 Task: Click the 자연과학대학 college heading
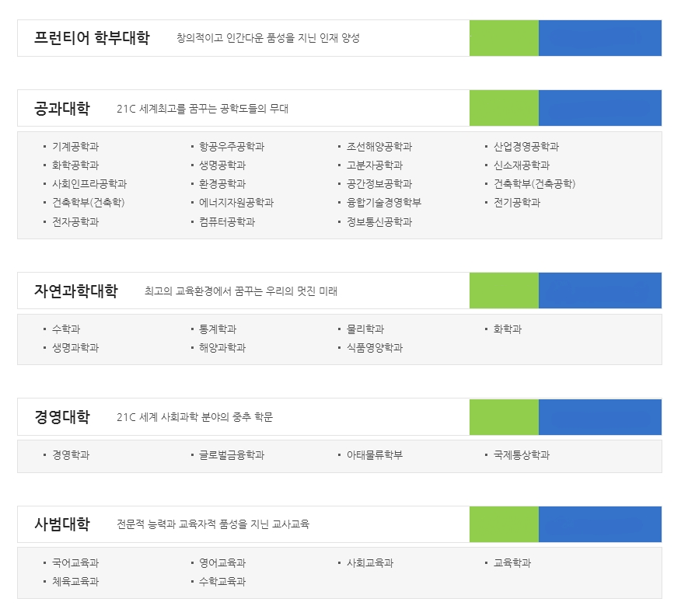tap(76, 291)
